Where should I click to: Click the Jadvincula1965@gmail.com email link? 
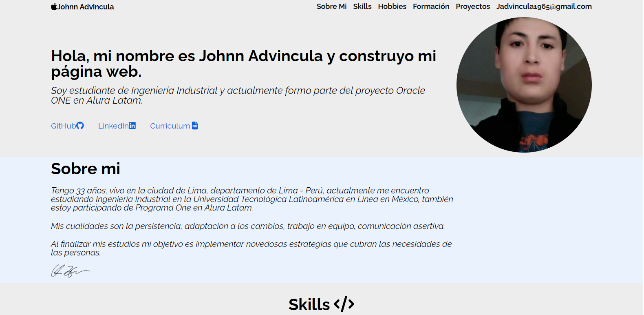pos(544,7)
